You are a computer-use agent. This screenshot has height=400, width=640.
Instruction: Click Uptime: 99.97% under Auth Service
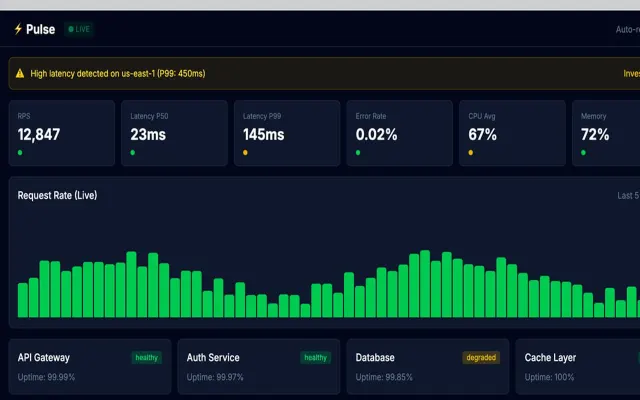click(x=215, y=377)
